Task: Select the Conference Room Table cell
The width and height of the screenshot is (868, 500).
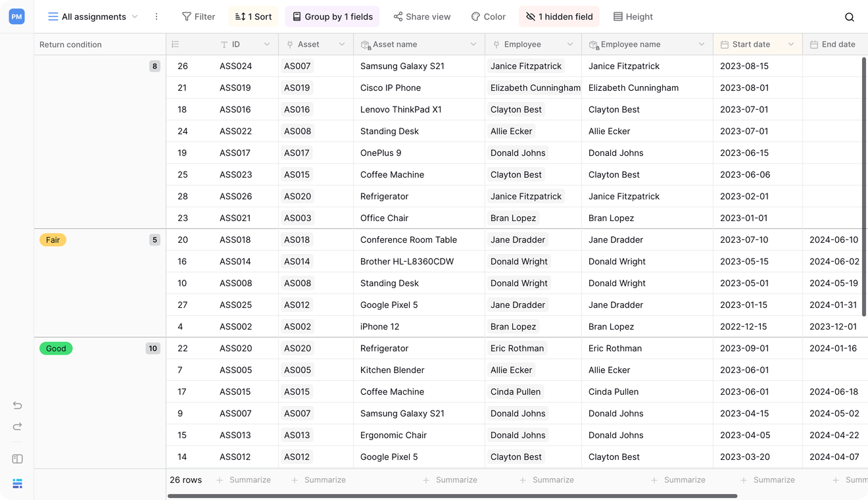Action: click(419, 239)
